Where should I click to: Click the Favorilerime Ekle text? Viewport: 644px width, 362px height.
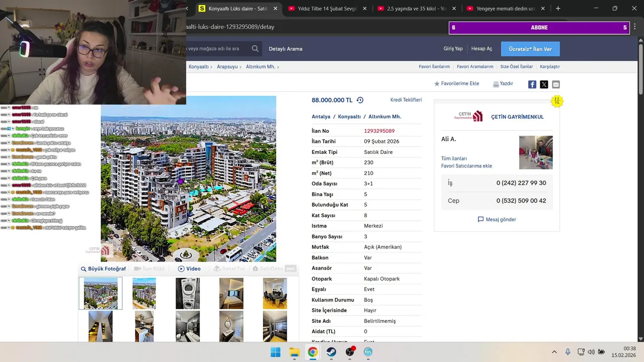(460, 83)
